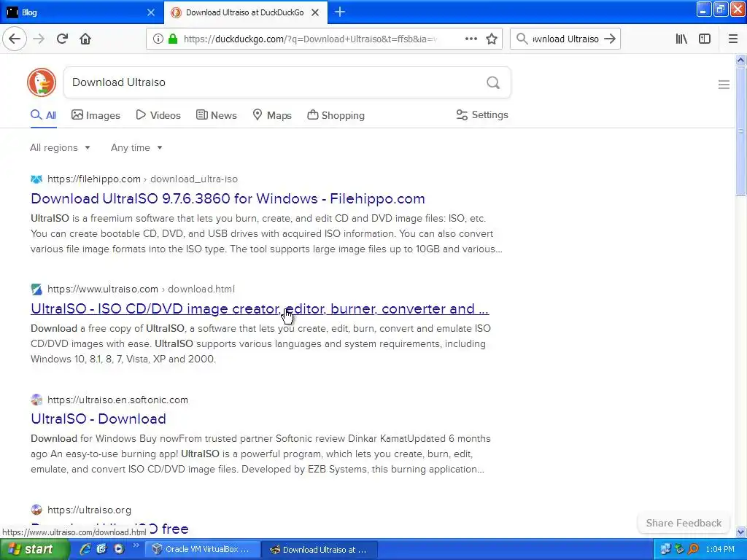Open the Firefox home page
The image size is (747, 560).
pyautogui.click(x=85, y=39)
